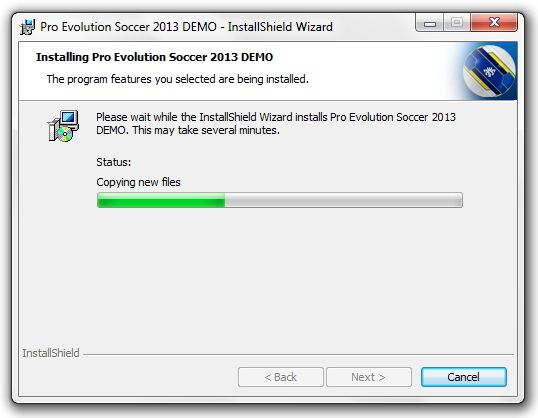
Task: Minimize the InstallShield Wizard window
Action: click(x=430, y=23)
